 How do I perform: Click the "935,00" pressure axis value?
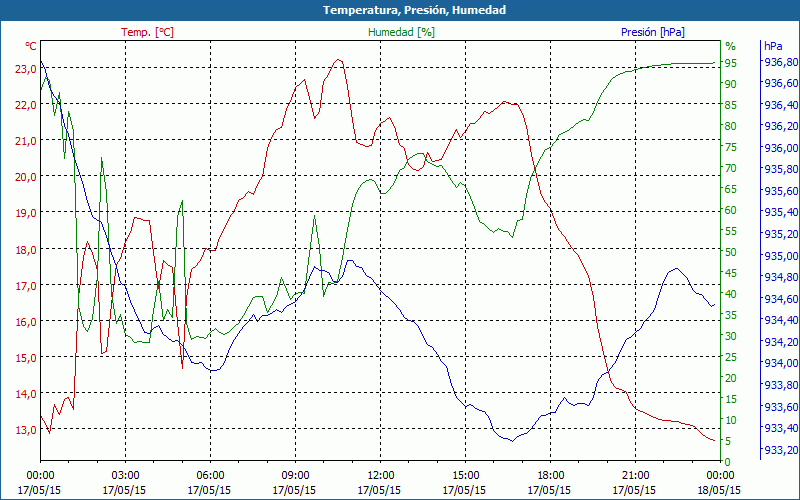(779, 256)
